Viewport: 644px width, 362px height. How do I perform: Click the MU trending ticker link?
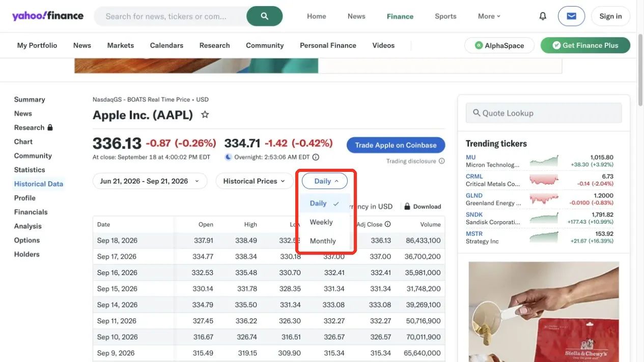point(470,158)
